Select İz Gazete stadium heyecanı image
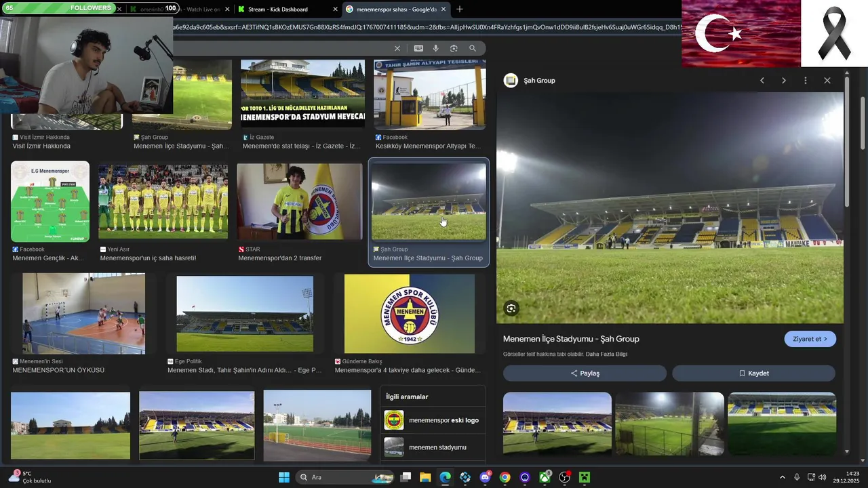Screen dimensions: 868x488 coord(302,94)
